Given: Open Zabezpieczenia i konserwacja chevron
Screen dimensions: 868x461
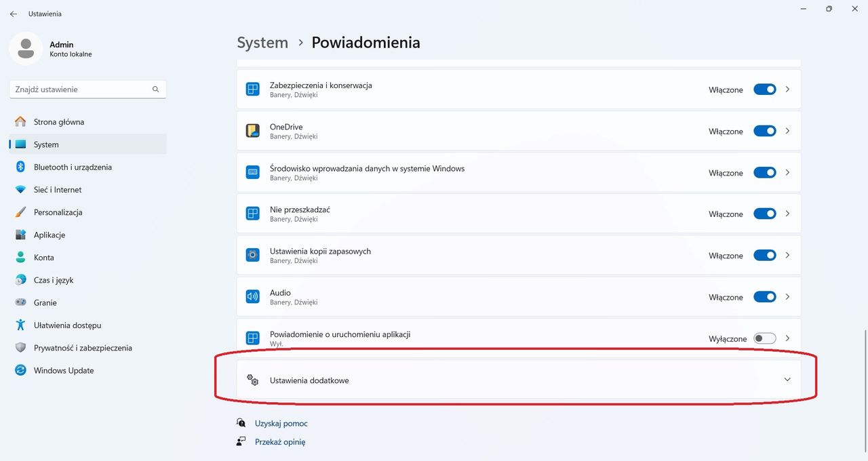Looking at the screenshot, I should (x=787, y=89).
